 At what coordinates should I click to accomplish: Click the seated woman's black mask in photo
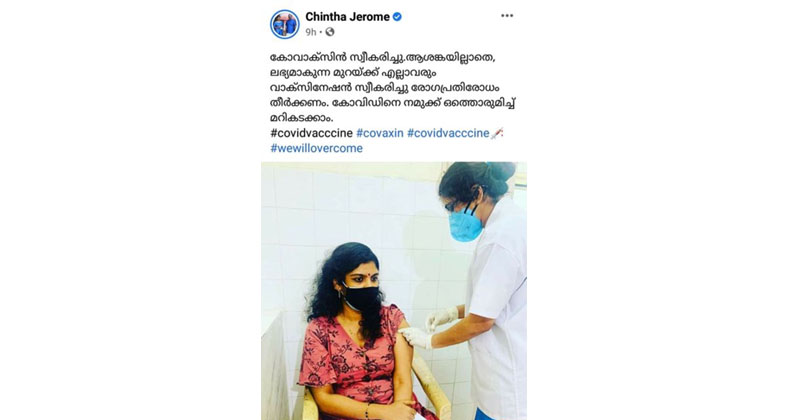361,298
